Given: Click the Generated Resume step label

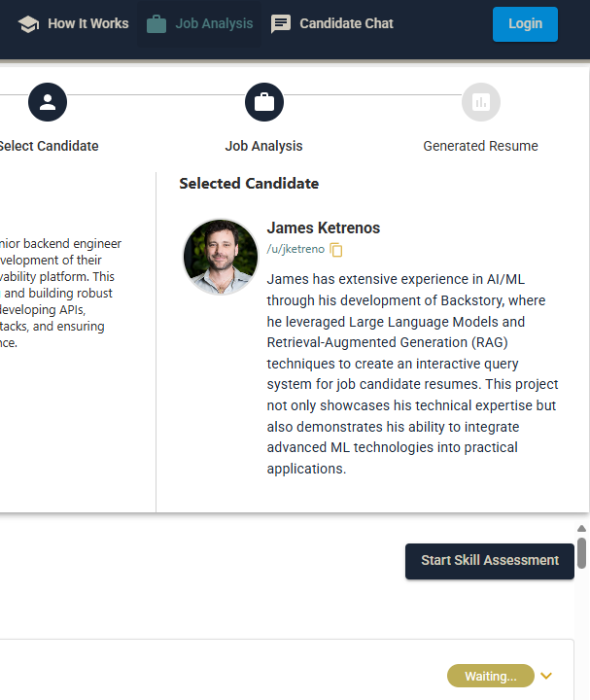Looking at the screenshot, I should point(480,146).
